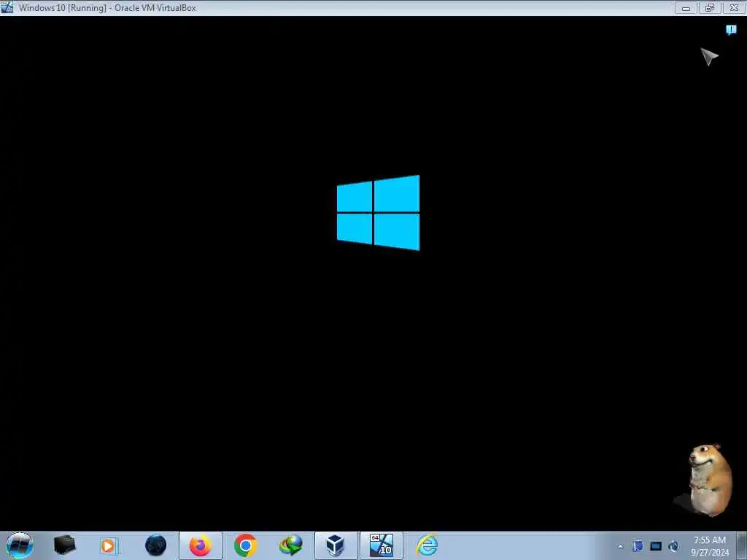Screen dimensions: 747x560
Task: Click the blue flag tray icon
Action: [638, 546]
